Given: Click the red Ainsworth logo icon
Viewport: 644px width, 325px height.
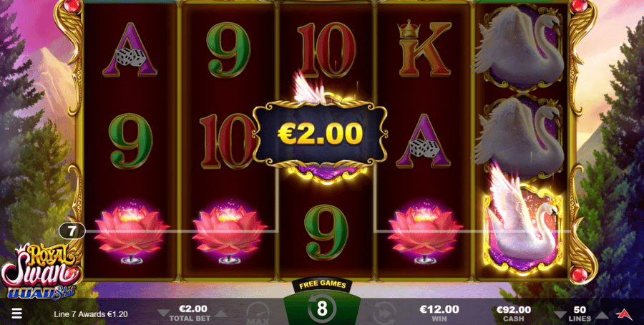Looking at the screenshot, I should point(623,314).
